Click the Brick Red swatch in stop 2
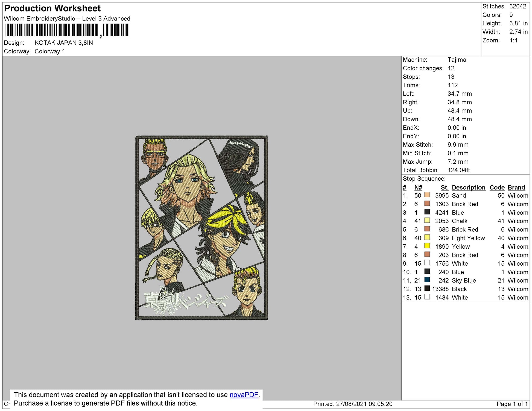This screenshot has height=411, width=532. coord(427,204)
